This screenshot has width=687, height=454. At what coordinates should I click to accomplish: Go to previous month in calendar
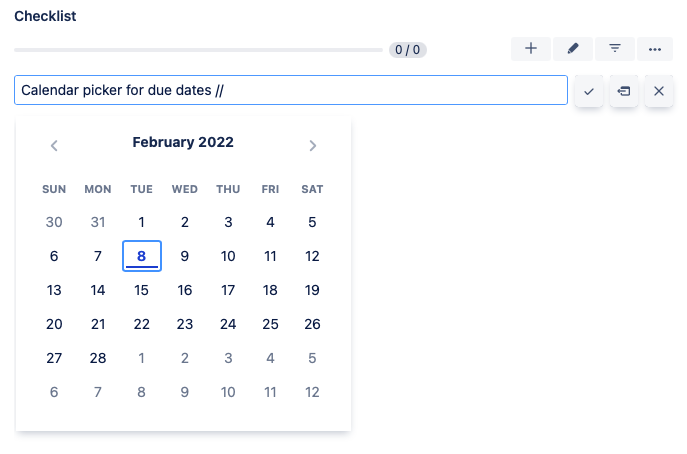(x=54, y=145)
